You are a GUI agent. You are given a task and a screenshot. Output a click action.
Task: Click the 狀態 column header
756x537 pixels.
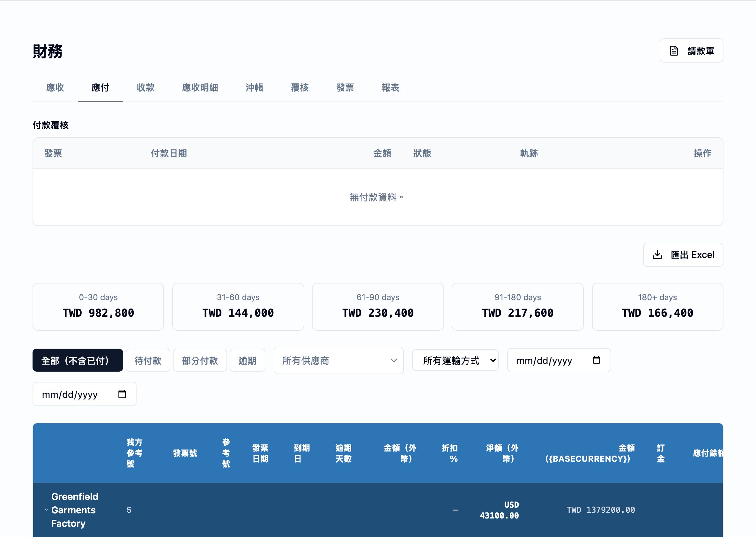coord(422,153)
